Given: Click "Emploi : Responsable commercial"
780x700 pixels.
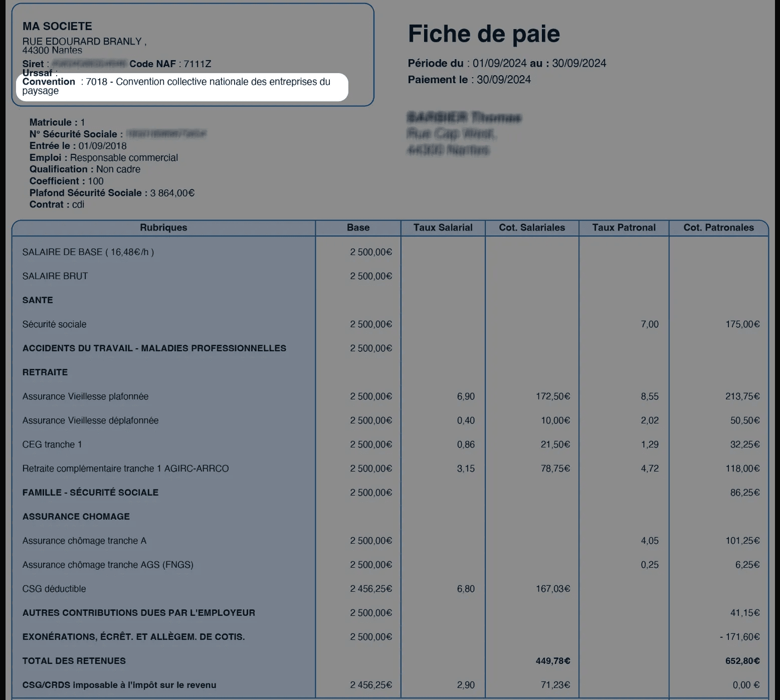Looking at the screenshot, I should (x=104, y=157).
